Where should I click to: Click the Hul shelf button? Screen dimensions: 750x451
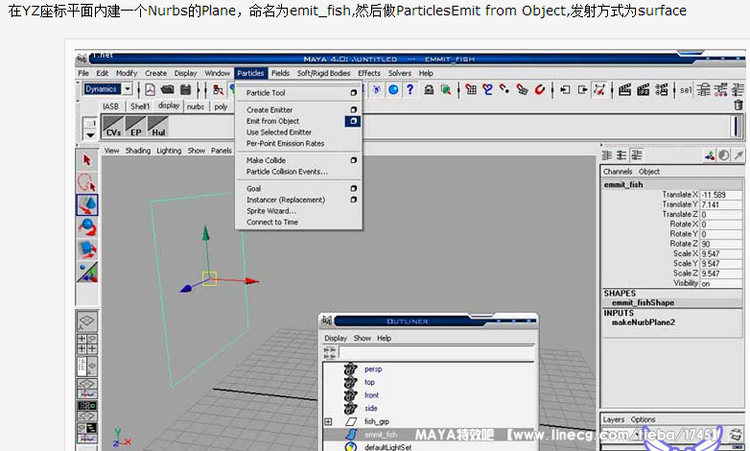click(158, 126)
